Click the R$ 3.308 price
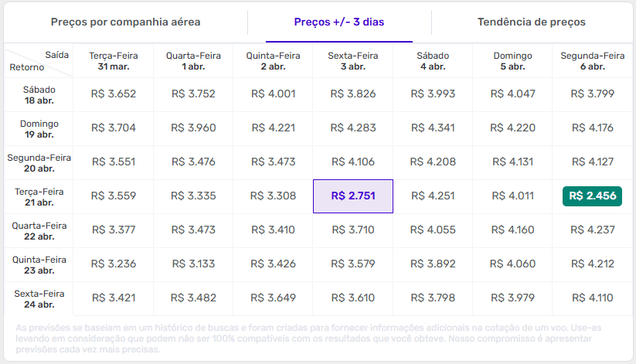 274,196
